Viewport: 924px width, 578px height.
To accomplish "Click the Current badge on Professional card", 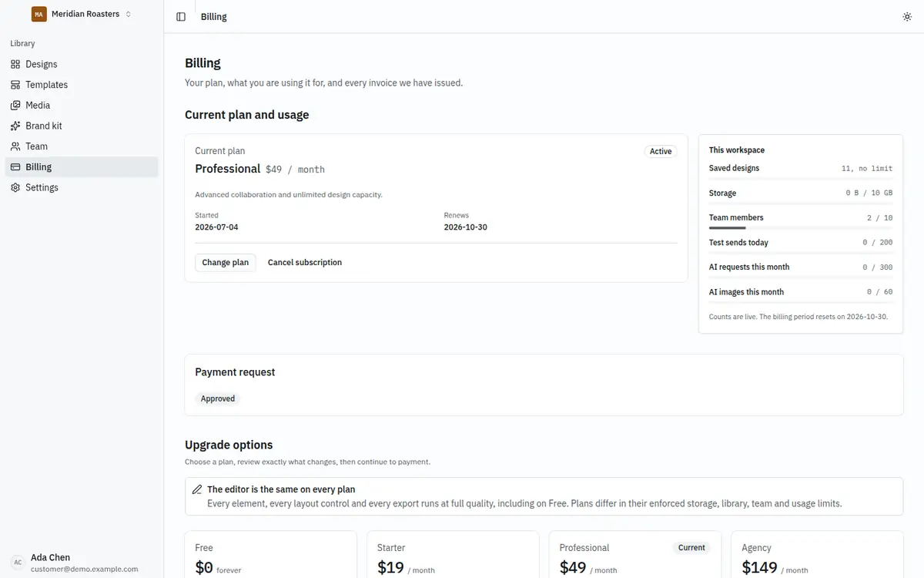I will [x=691, y=548].
